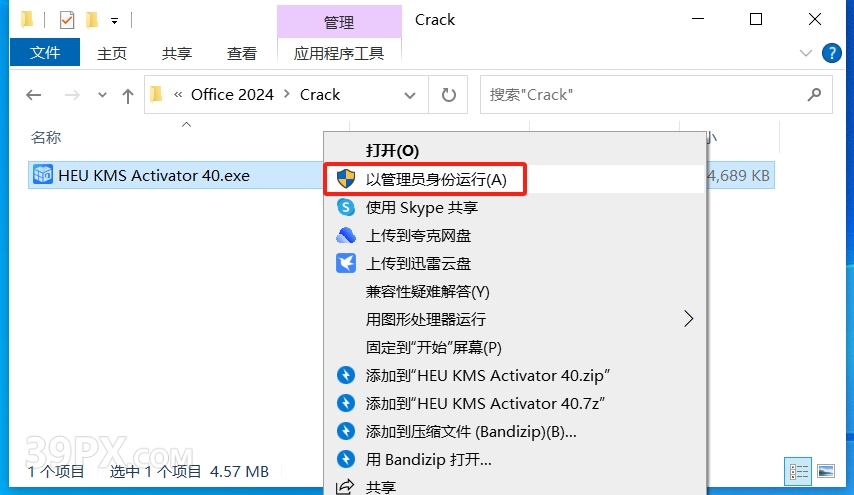This screenshot has height=495, width=854.
Task: Choose 兼容性疑难解答(Y) menu entry
Action: [515, 291]
